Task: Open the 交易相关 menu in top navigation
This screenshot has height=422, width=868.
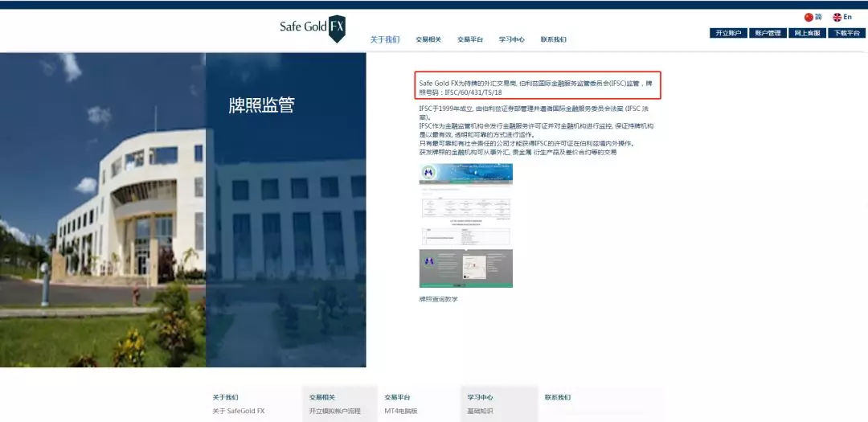Action: tap(428, 39)
